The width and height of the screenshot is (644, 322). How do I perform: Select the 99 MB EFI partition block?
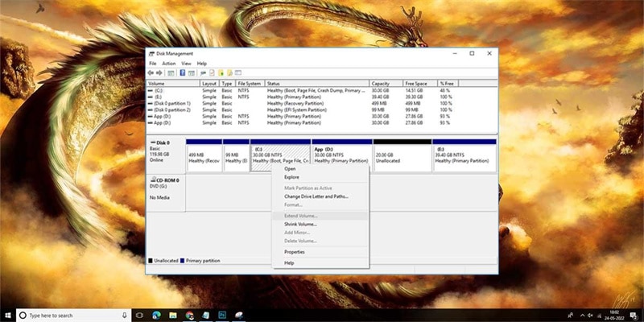tap(236, 155)
